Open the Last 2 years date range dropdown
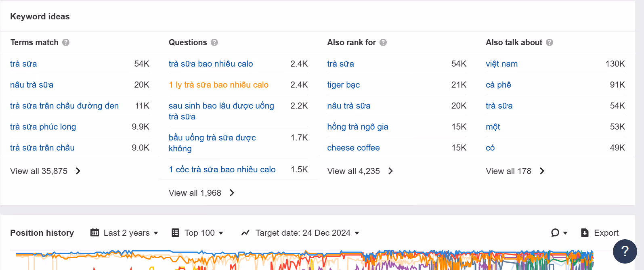Image resolution: width=644 pixels, height=270 pixels. point(124,233)
